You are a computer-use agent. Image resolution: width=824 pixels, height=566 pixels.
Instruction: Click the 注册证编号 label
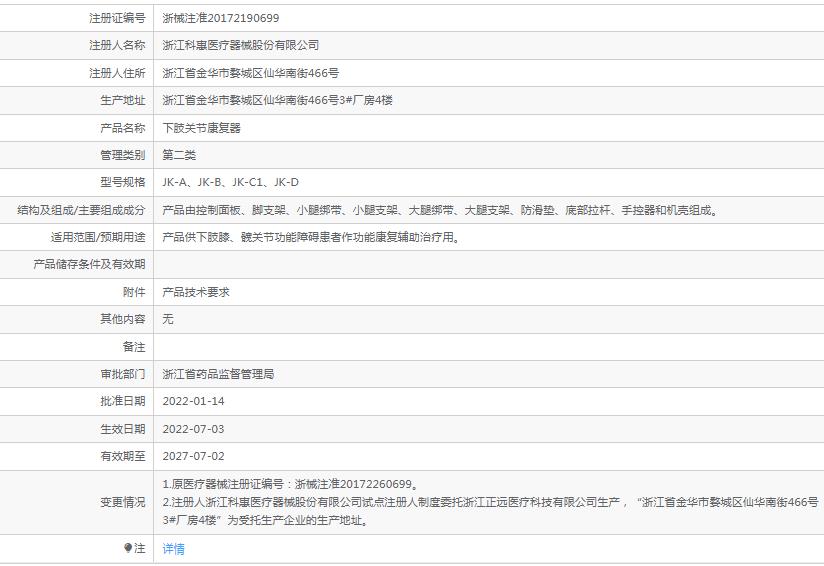pos(117,18)
